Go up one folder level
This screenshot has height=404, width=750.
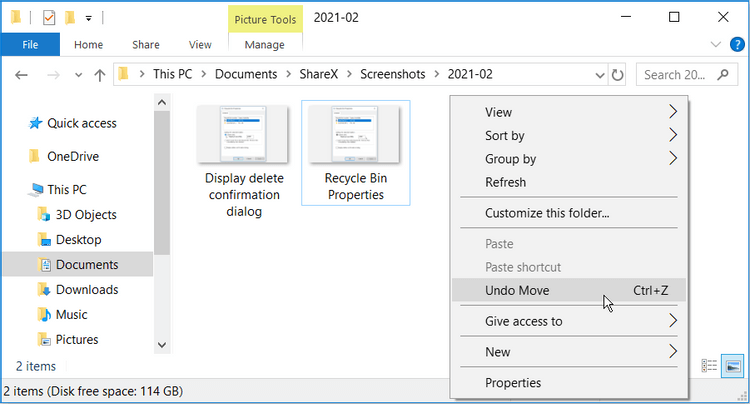point(99,75)
